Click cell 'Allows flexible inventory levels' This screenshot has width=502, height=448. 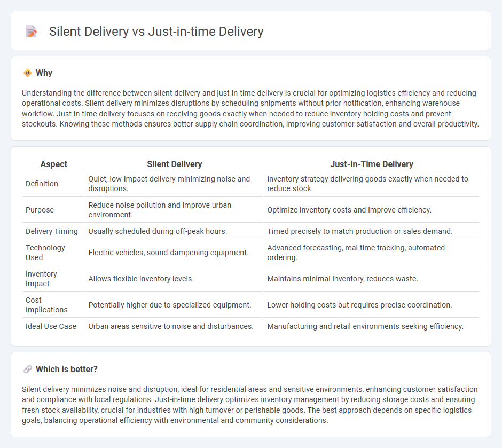(175, 279)
